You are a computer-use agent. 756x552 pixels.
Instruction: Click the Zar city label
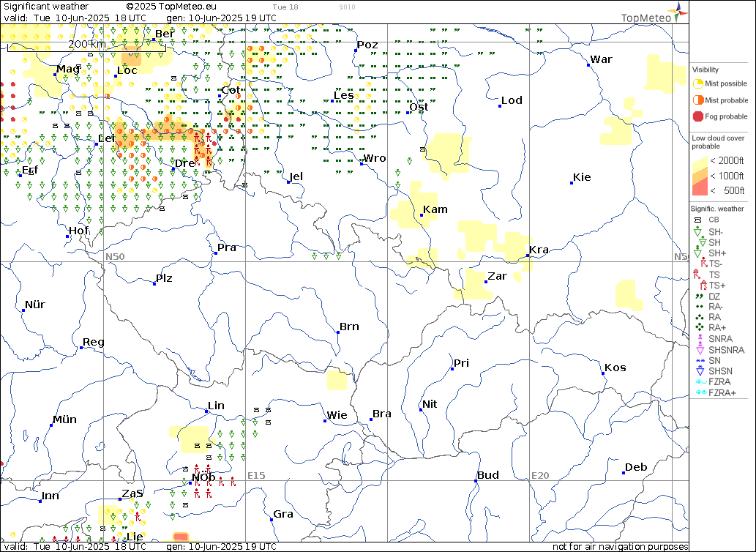(497, 276)
